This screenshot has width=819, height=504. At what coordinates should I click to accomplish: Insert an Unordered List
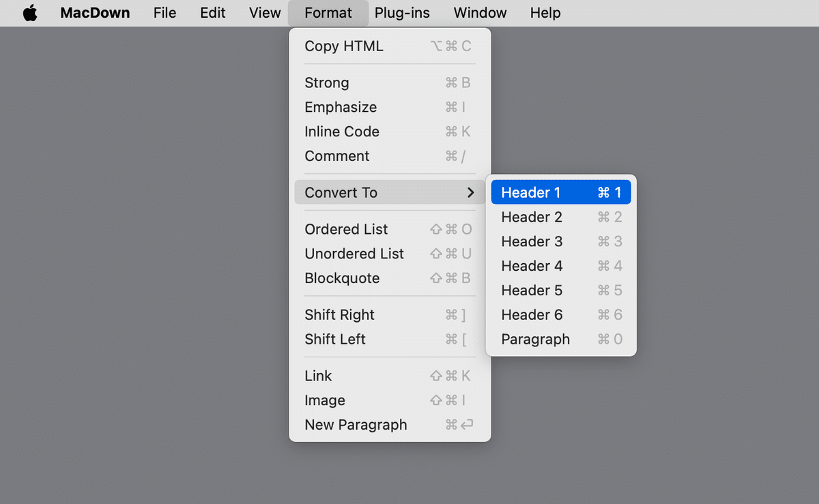390,254
